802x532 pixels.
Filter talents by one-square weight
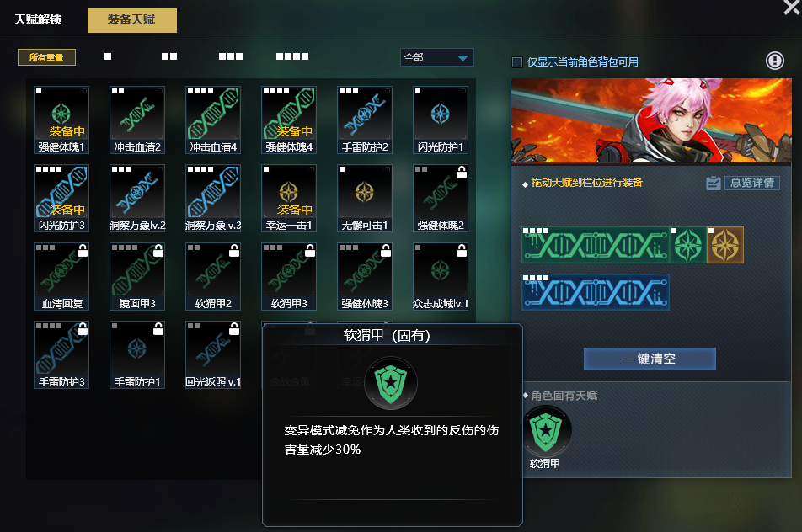coord(108,56)
